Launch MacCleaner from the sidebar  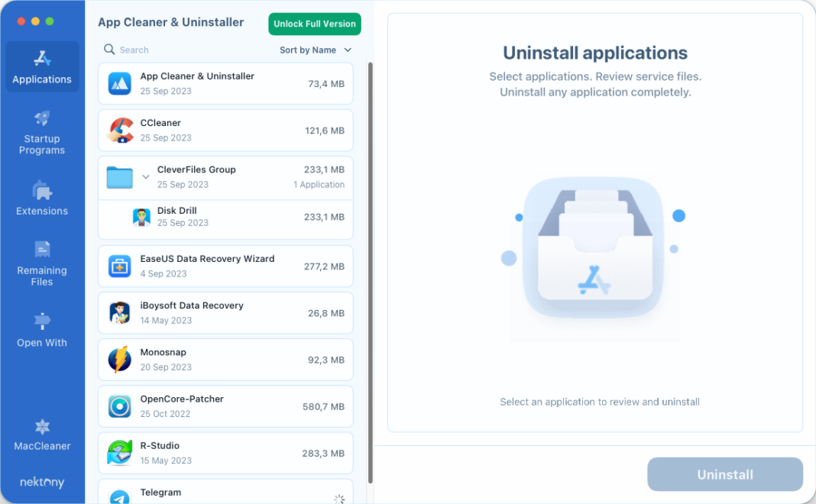(x=42, y=435)
